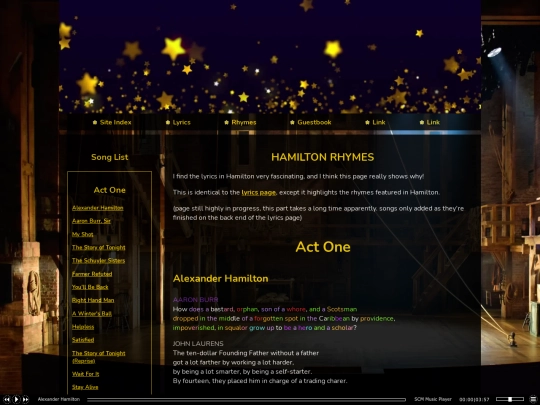The width and height of the screenshot is (540, 405).
Task: Open The Schuyler Sisters song link
Action: click(98, 260)
